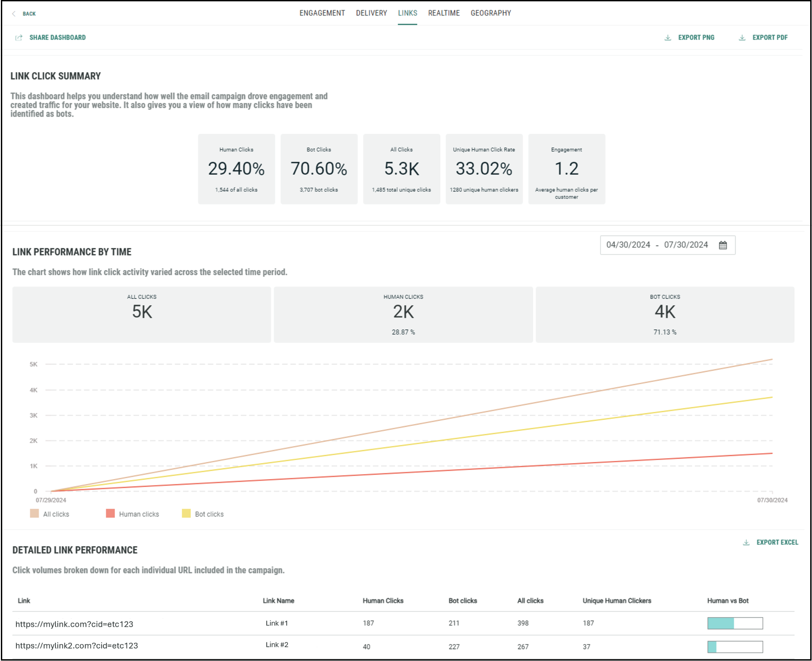The height and width of the screenshot is (661, 812).
Task: Click the Human Clicks column header
Action: (x=383, y=601)
